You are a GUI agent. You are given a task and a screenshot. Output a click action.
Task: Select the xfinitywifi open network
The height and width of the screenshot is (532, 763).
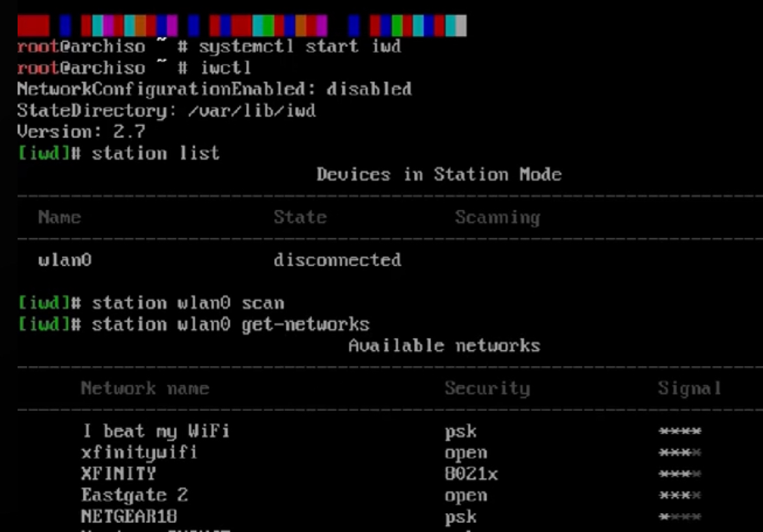point(139,453)
